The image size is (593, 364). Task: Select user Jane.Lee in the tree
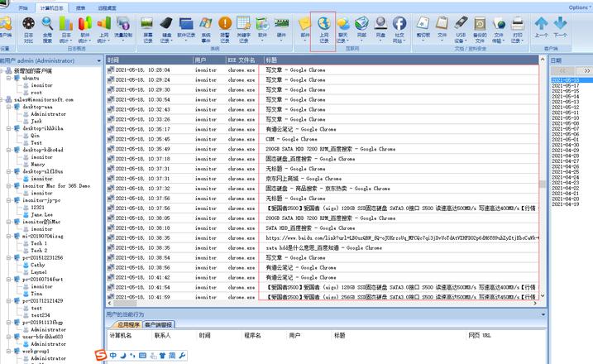pos(41,214)
